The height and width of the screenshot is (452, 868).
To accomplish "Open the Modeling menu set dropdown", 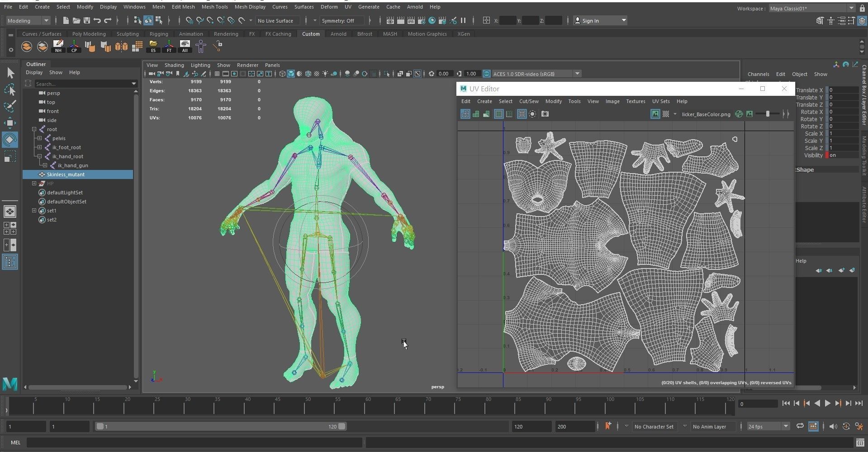I will 28,20.
